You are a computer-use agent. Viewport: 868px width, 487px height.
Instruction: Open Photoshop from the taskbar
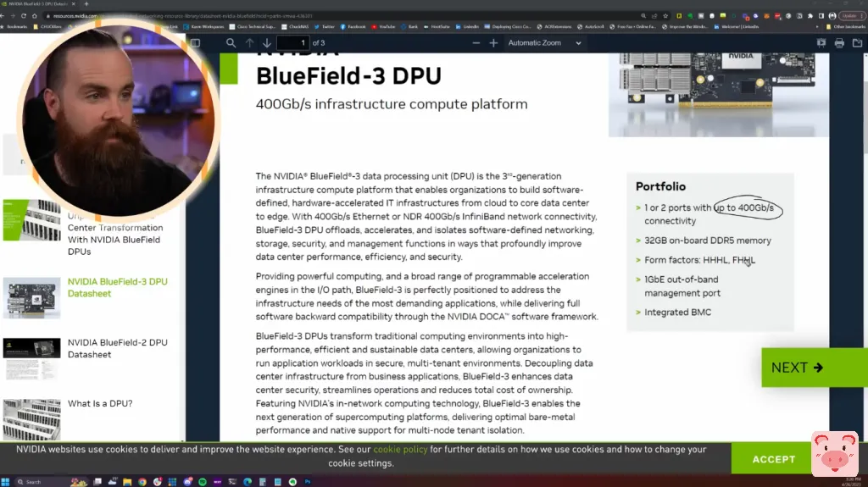click(308, 482)
